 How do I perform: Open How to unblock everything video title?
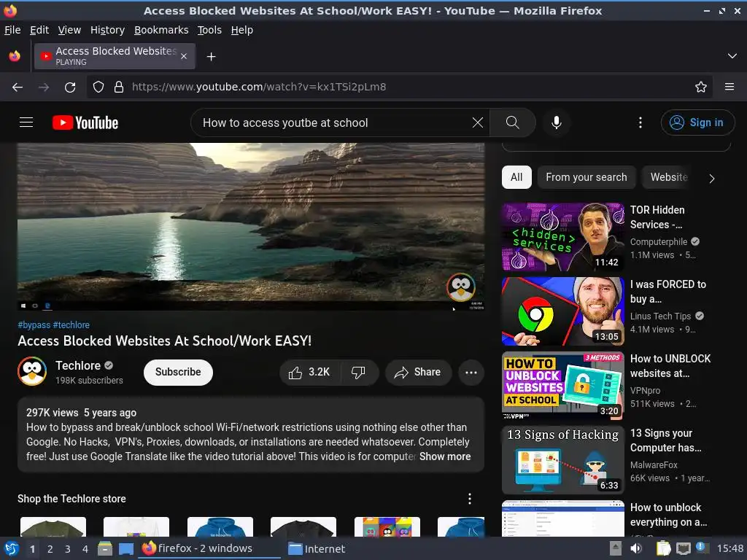pos(668,515)
